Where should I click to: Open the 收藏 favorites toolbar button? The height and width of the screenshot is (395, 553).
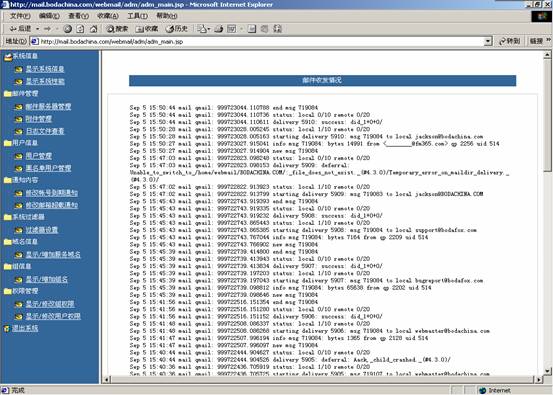(x=147, y=29)
